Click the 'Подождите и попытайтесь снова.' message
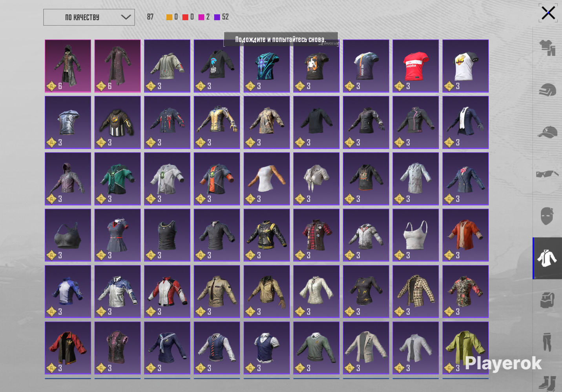562x392 pixels. (281, 39)
